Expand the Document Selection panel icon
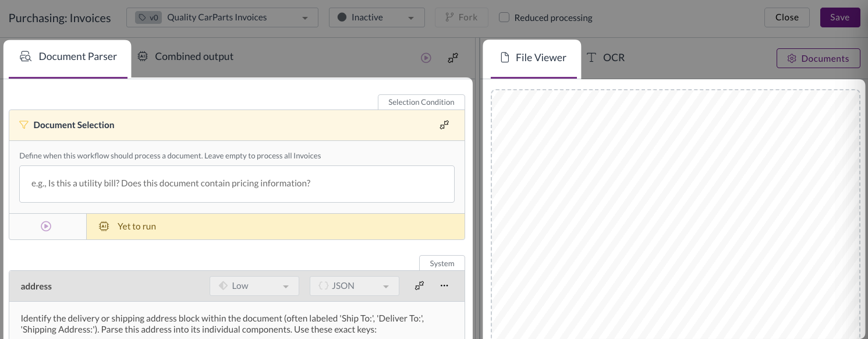Image resolution: width=868 pixels, height=339 pixels. (x=444, y=125)
